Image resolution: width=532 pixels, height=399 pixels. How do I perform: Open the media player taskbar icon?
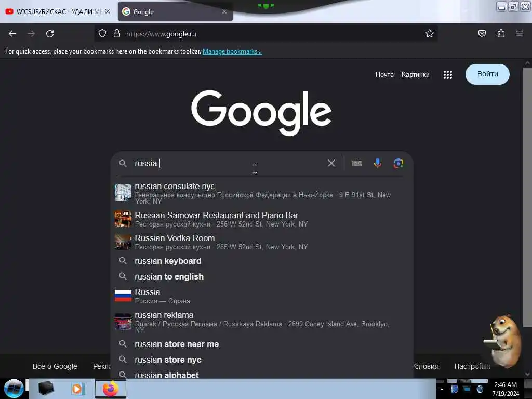[x=77, y=389]
